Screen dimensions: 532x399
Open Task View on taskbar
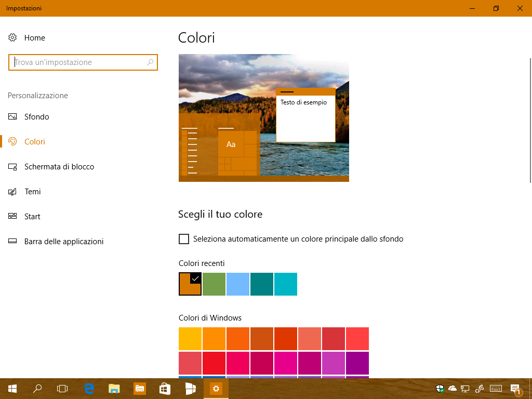click(62, 389)
